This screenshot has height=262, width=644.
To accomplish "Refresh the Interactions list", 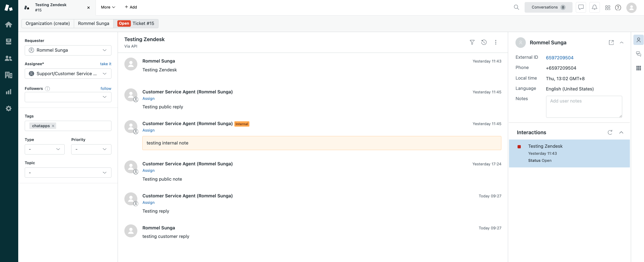I will click(610, 132).
